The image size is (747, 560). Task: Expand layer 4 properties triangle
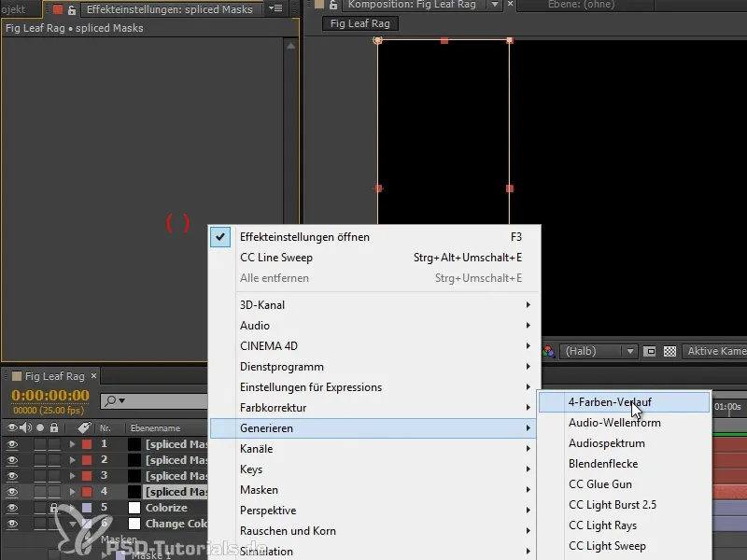pos(72,492)
